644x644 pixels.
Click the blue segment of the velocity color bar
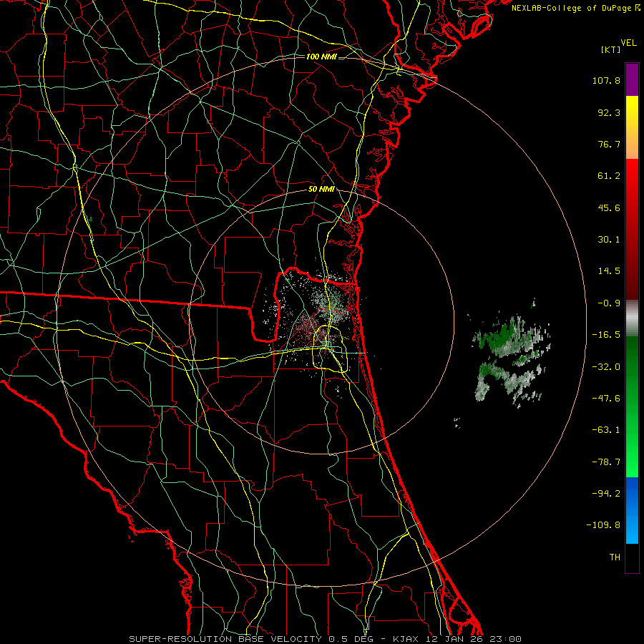tap(632, 510)
